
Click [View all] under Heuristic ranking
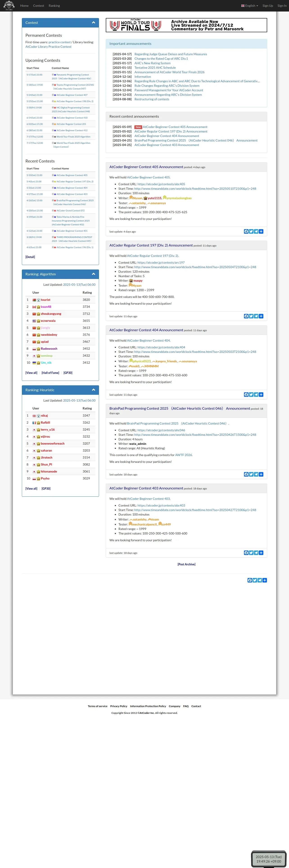coord(31,489)
